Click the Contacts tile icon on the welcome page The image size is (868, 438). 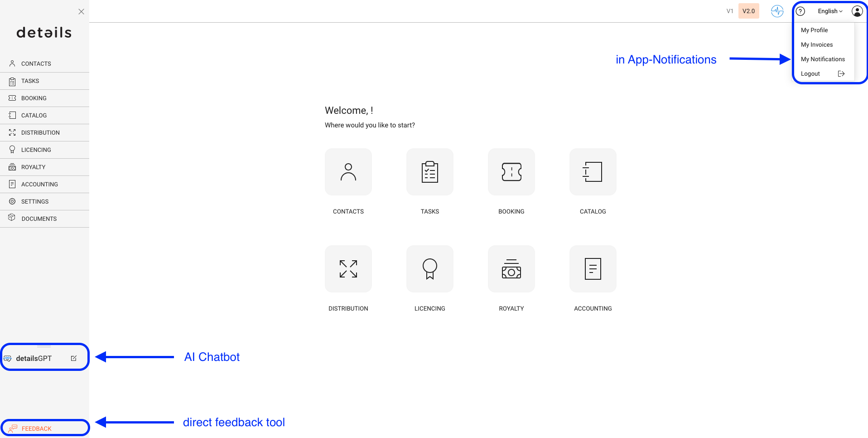pyautogui.click(x=348, y=172)
